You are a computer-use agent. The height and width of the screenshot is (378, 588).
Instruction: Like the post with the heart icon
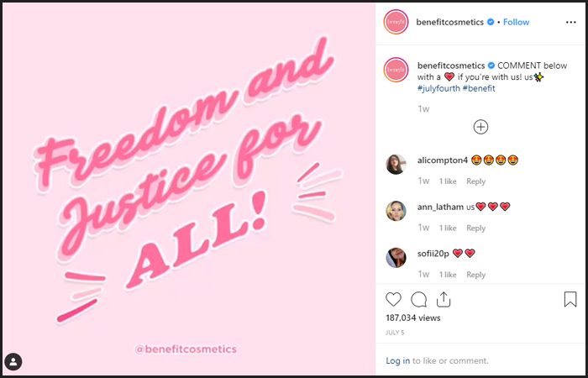(393, 299)
